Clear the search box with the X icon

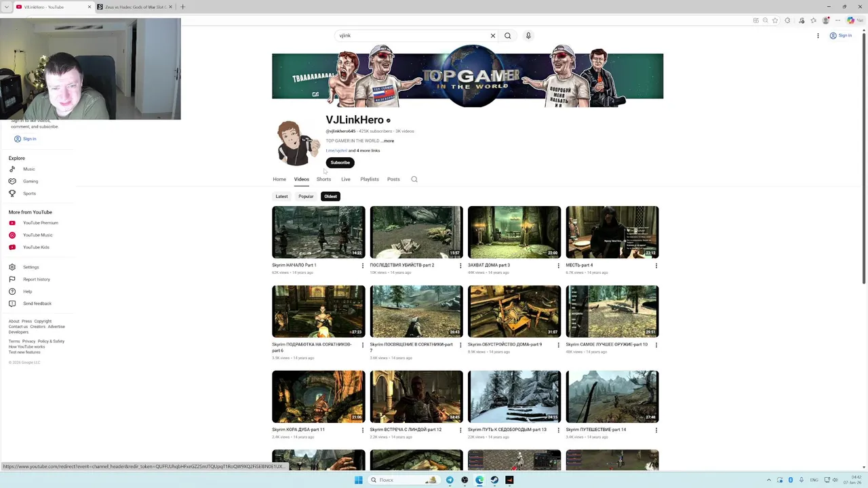[493, 35]
